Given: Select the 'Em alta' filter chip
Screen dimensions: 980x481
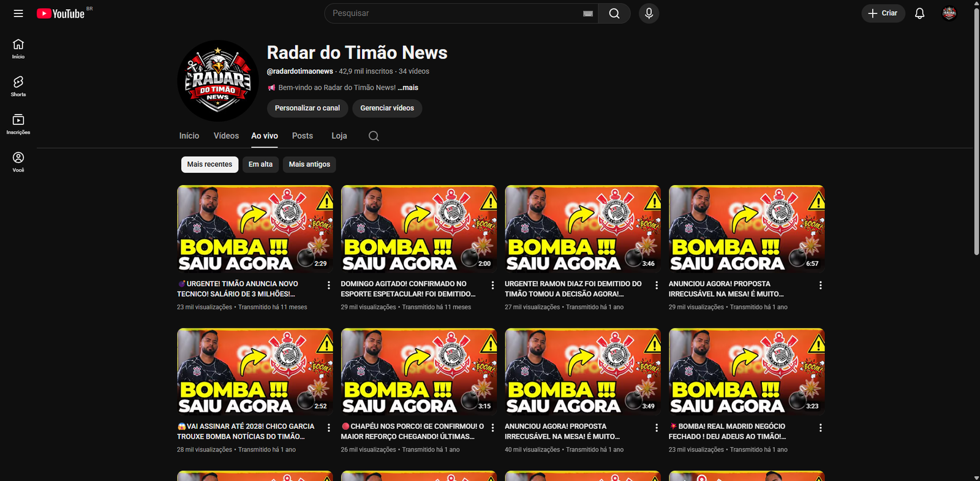Looking at the screenshot, I should 260,164.
